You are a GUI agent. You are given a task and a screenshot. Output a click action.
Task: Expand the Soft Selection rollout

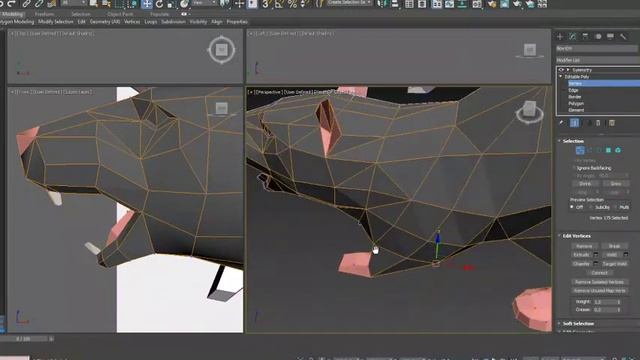point(560,324)
